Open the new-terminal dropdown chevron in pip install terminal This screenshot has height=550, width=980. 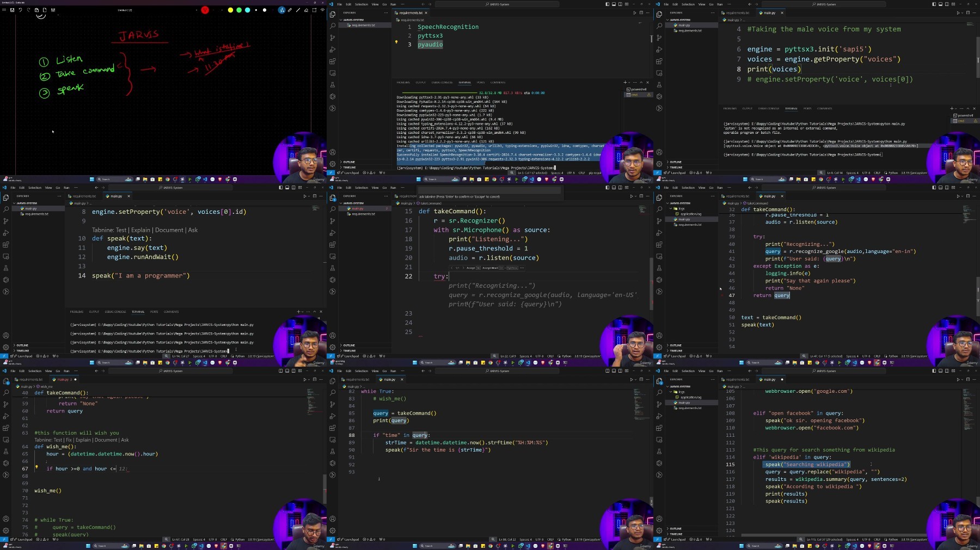click(629, 82)
